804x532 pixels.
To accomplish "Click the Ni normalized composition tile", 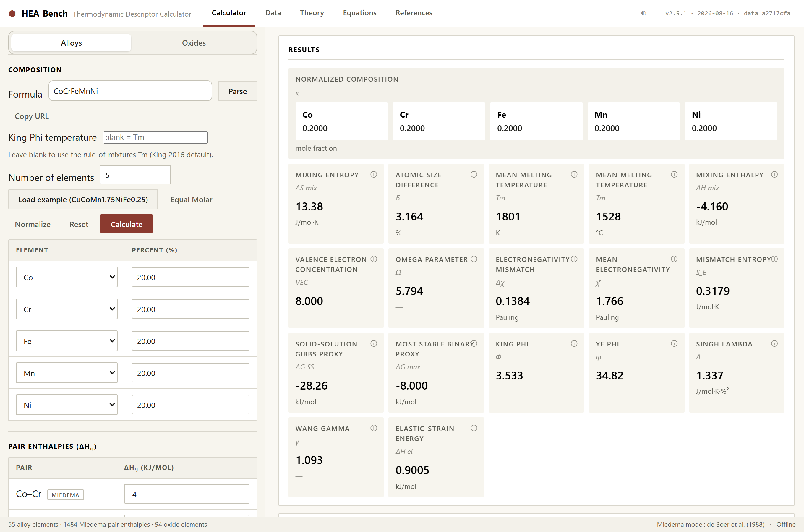I will click(x=731, y=121).
